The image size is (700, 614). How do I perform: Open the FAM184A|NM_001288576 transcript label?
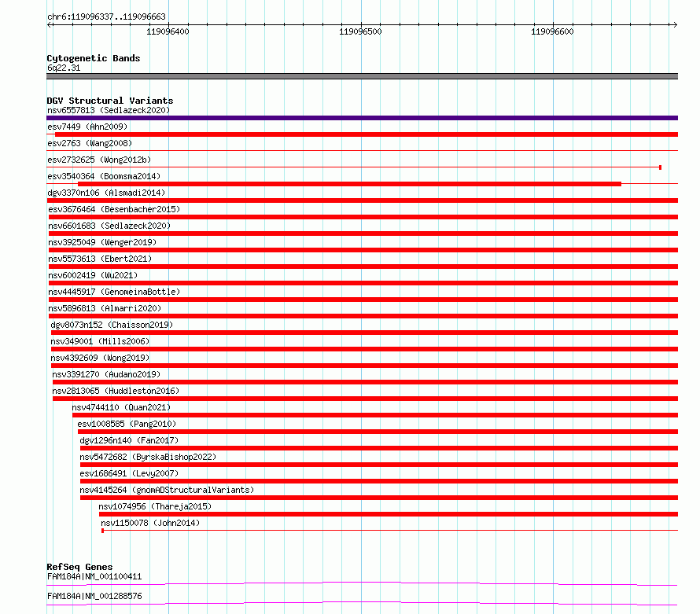point(94,596)
